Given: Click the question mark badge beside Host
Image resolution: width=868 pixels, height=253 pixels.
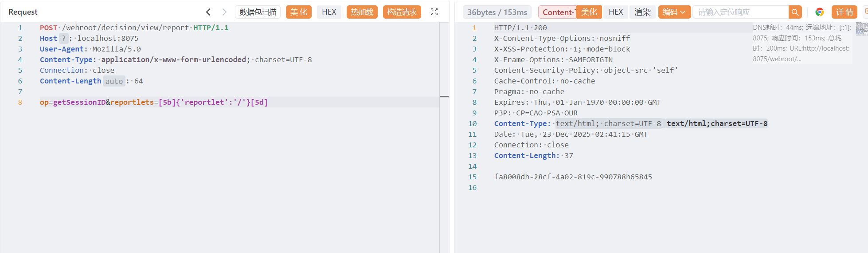Looking at the screenshot, I should (x=64, y=39).
